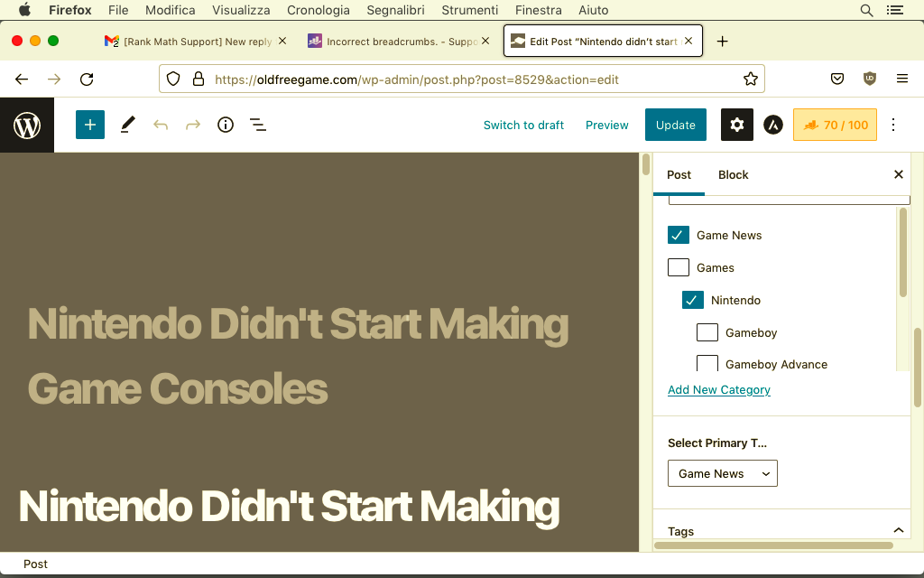Viewport: 924px width, 578px height.
Task: Open the uBlock Origin extension
Action: (x=870, y=79)
